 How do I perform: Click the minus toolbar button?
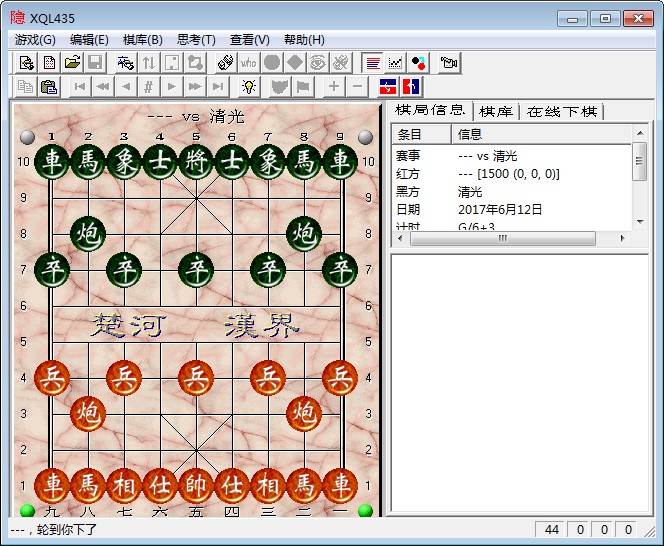(x=357, y=87)
